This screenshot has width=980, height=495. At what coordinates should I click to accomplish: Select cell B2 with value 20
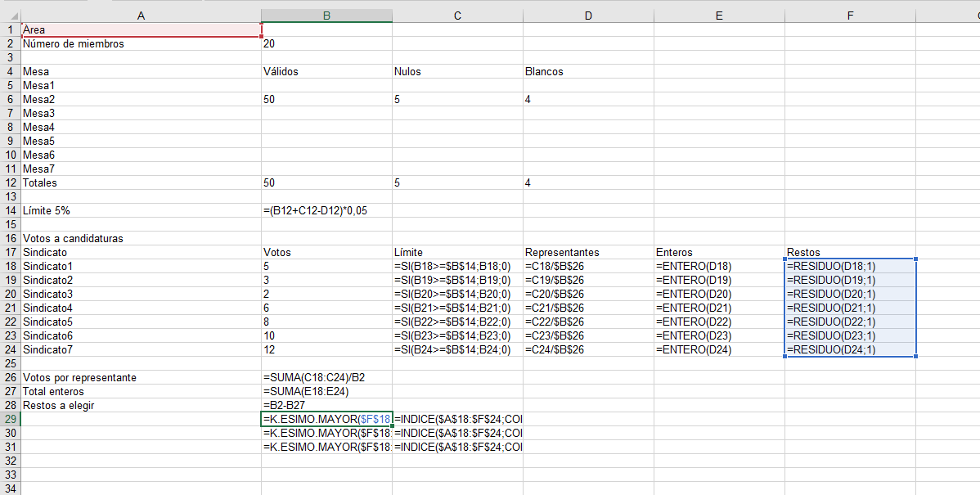tap(327, 43)
